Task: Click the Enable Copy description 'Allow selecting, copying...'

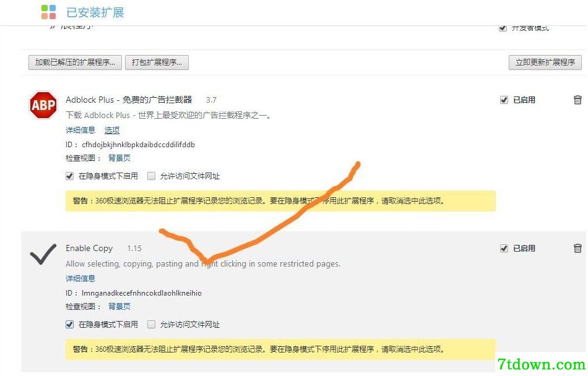Action: point(203,263)
